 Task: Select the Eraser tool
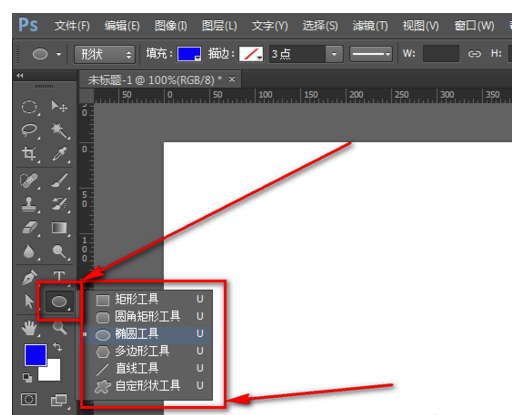click(29, 228)
